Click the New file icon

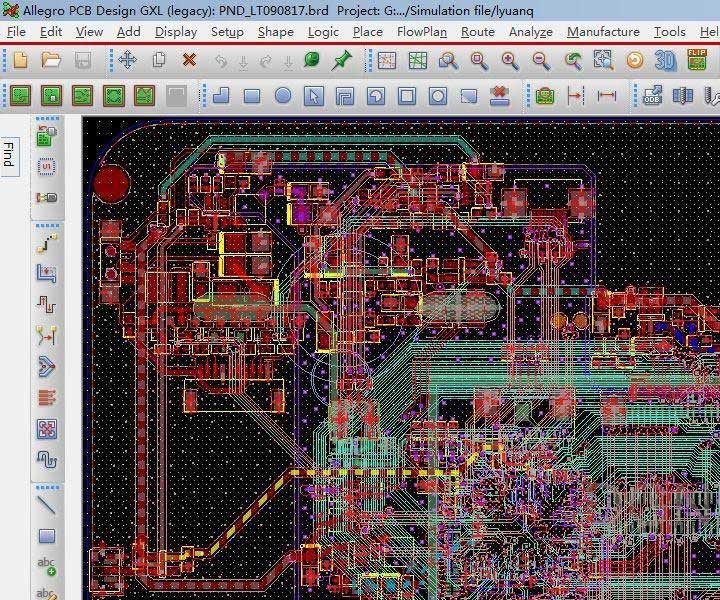point(21,61)
